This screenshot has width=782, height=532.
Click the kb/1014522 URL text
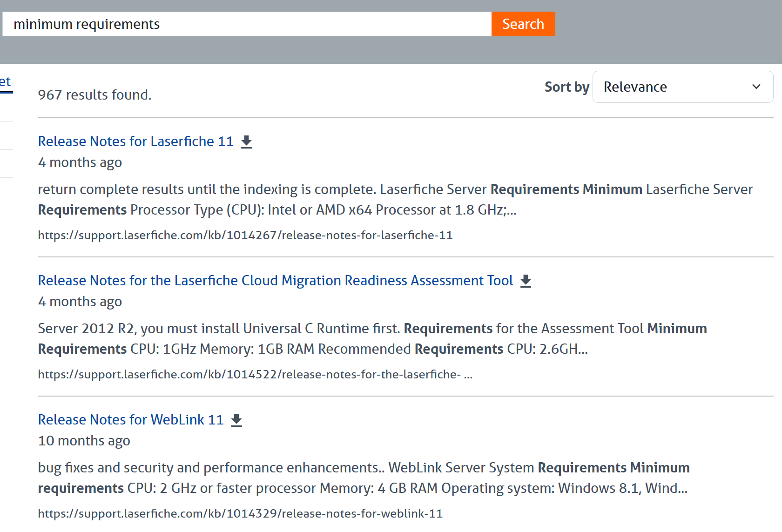pos(255,374)
